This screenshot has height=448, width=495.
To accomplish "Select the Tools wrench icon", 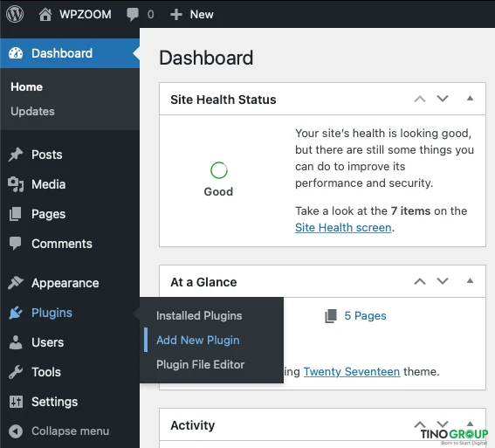I will [x=16, y=372].
